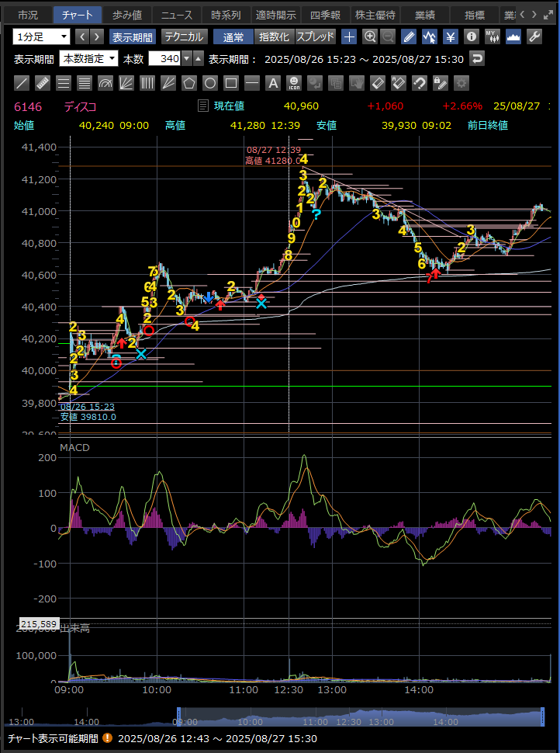The width and height of the screenshot is (560, 753).
Task: Click the document icon beside 現在値
Action: point(203,106)
